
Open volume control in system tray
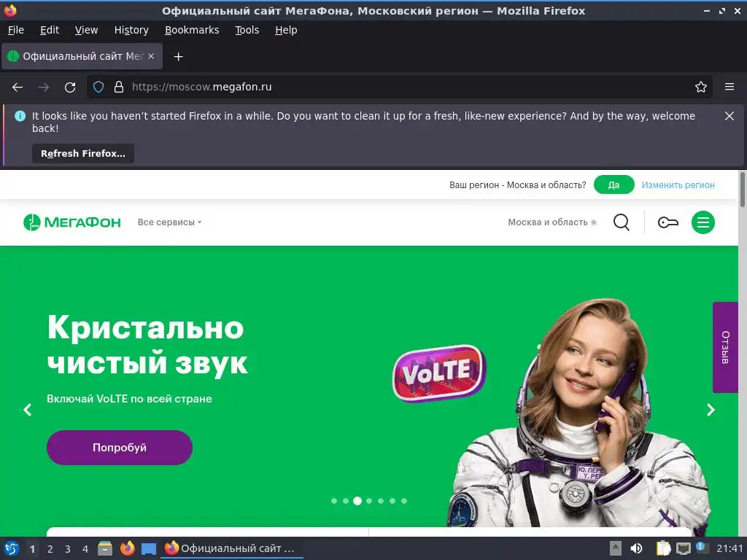tap(636, 548)
